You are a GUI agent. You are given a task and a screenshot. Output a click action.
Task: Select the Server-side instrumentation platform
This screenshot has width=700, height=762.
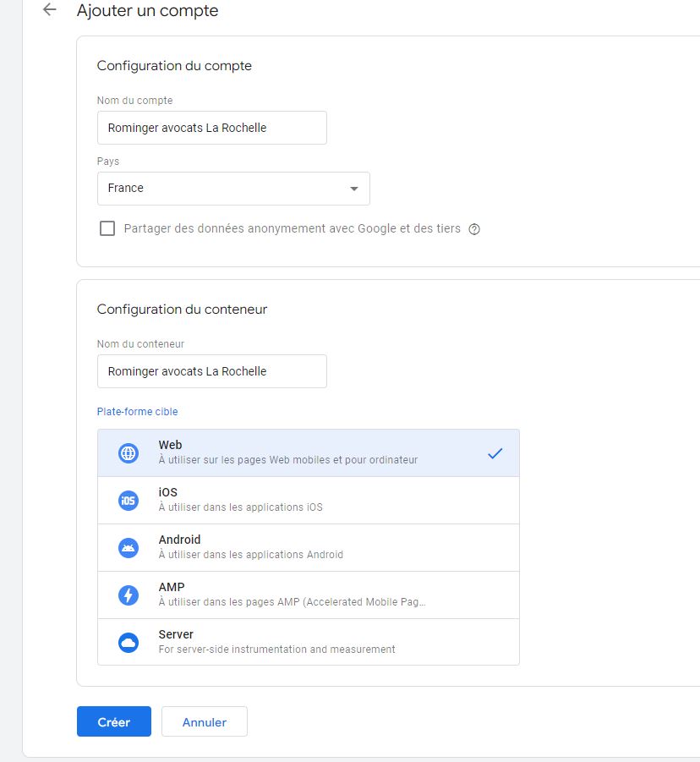coord(276,643)
